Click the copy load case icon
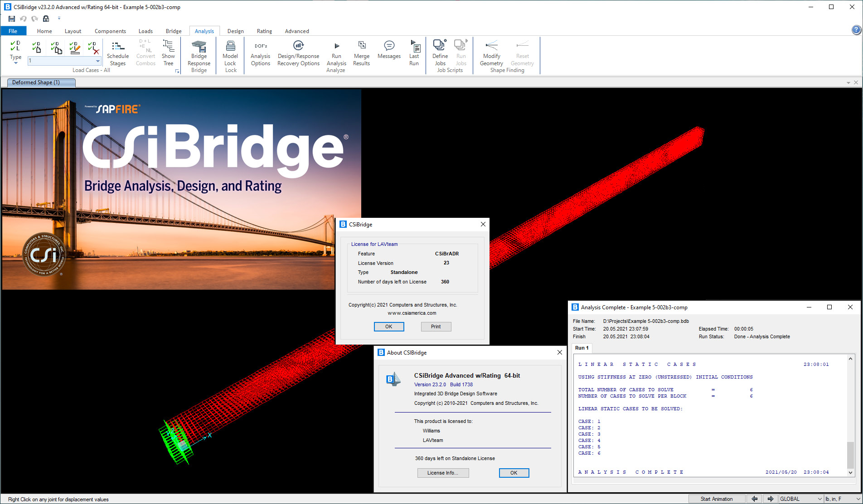Viewport: 863px width, 504px height. [56, 47]
